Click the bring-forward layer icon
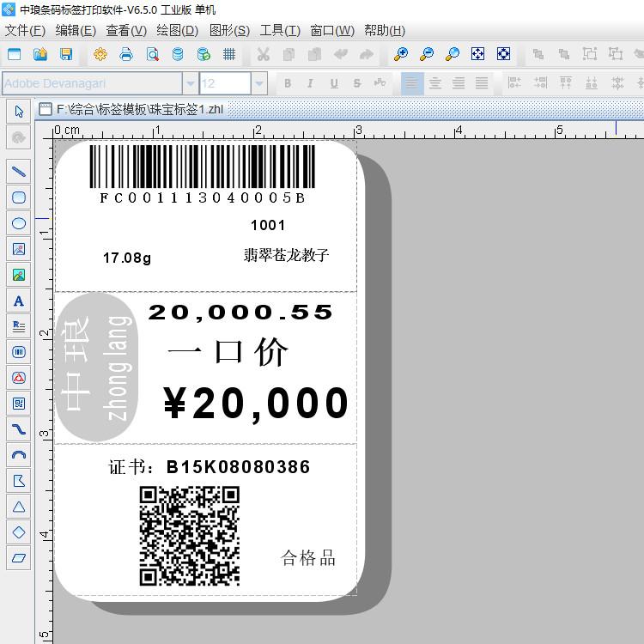This screenshot has width=644, height=644. tap(538, 54)
